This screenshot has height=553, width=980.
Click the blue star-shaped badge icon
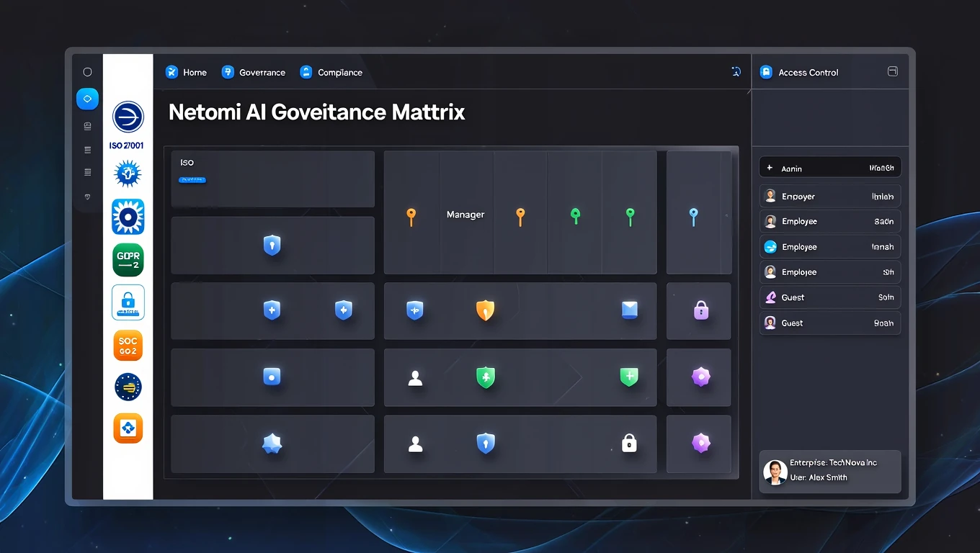pos(272,444)
